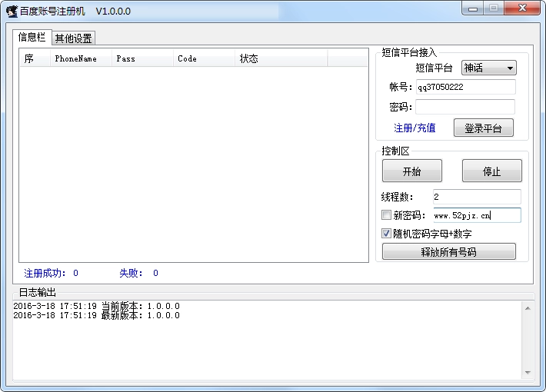Click the 开始 button
Screen dimensions: 546x392
coord(412,171)
